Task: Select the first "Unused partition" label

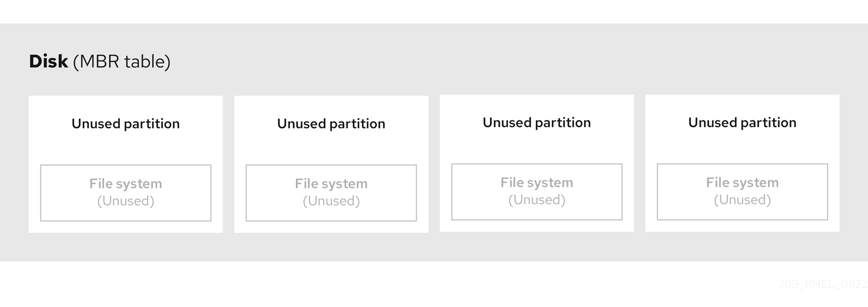Action: [x=126, y=124]
